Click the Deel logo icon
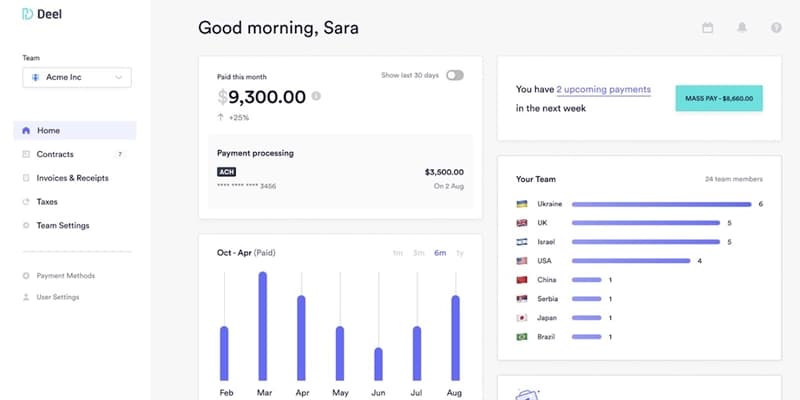The height and width of the screenshot is (400, 800). tap(27, 14)
